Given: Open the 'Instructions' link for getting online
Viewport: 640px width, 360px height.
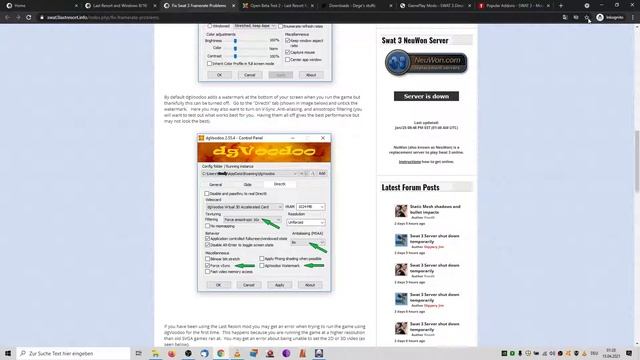Looking at the screenshot, I should pos(409,162).
